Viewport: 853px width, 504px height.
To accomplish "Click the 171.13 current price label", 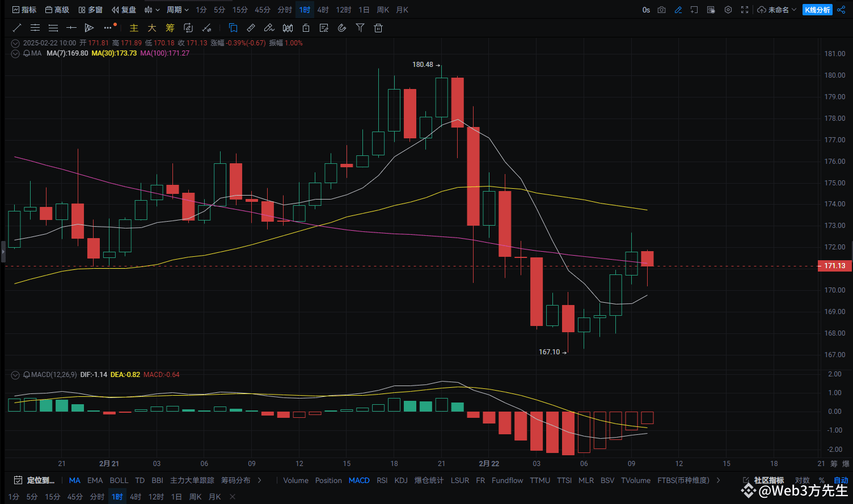I will point(834,266).
